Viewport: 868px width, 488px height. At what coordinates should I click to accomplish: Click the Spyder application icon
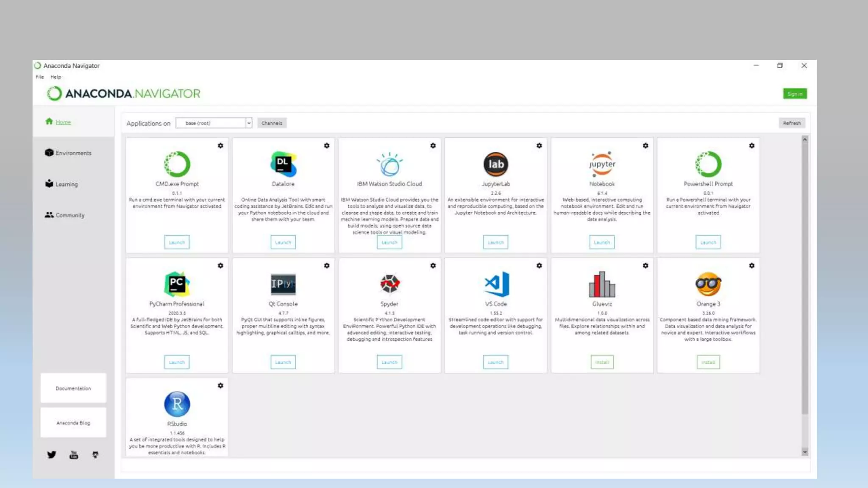point(389,284)
